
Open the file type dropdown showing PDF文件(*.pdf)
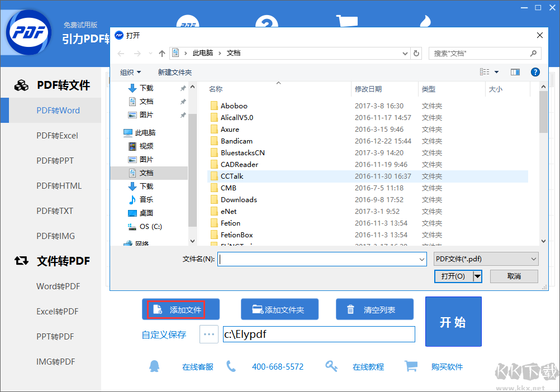point(485,259)
